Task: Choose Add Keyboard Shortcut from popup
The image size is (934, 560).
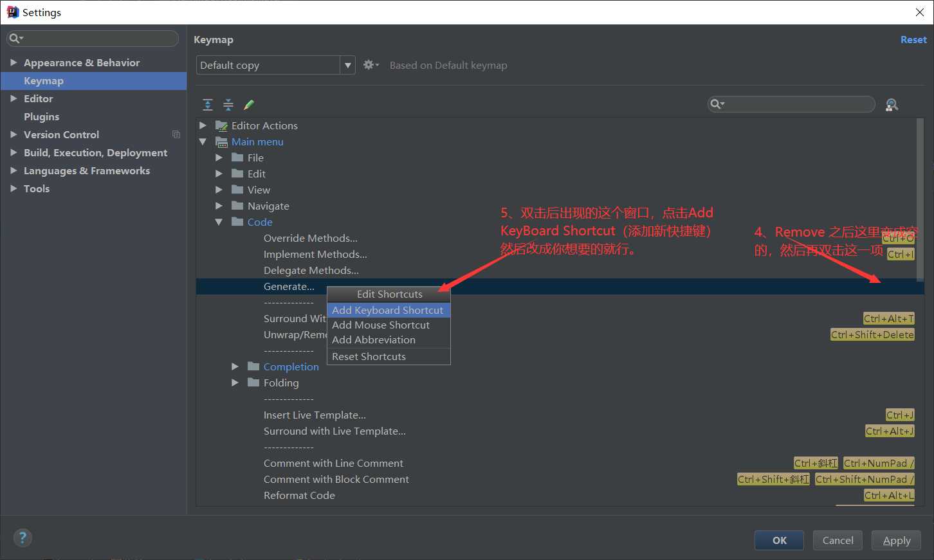Action: 389,310
